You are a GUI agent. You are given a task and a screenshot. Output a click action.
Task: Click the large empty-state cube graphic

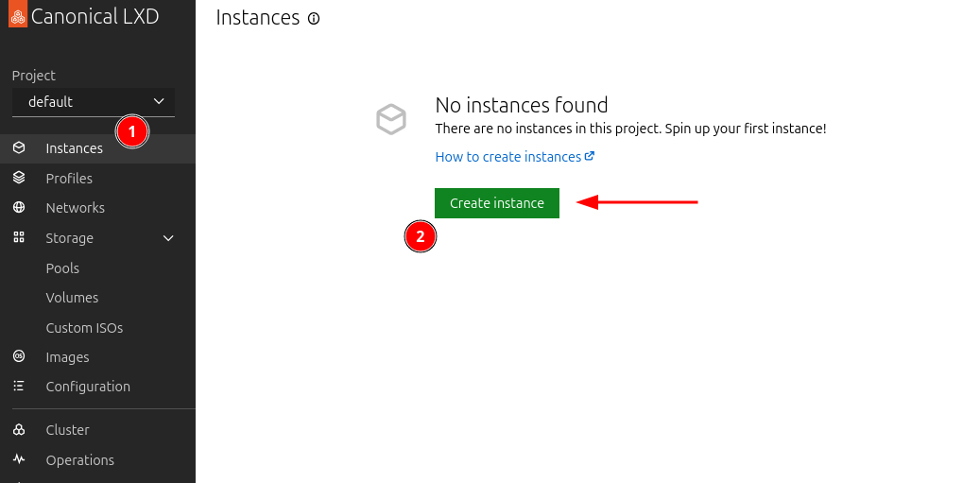391,119
